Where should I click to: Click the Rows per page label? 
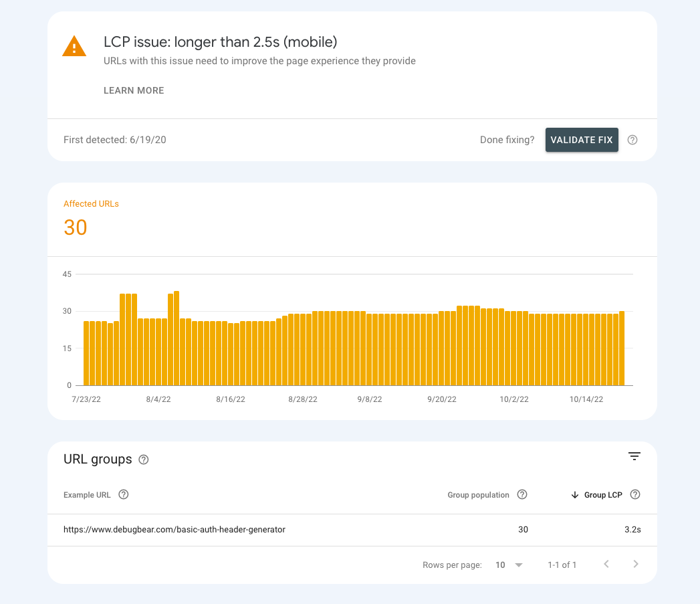tap(452, 565)
